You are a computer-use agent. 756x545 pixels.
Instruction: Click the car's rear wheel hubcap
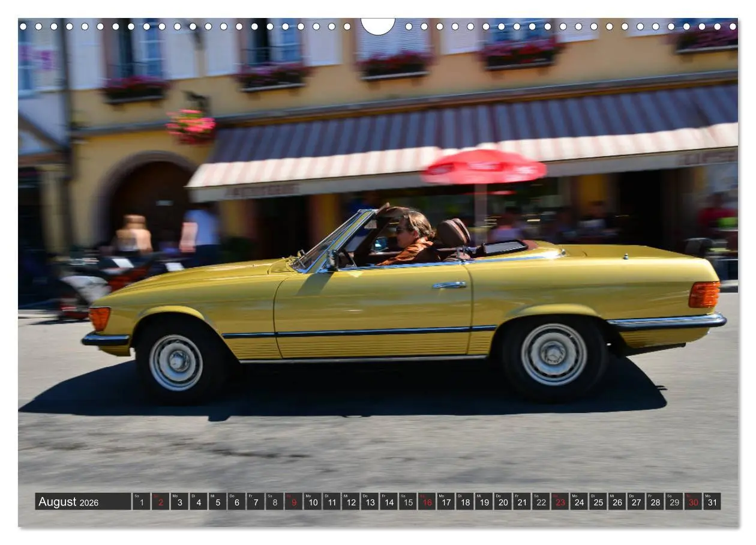click(x=553, y=354)
